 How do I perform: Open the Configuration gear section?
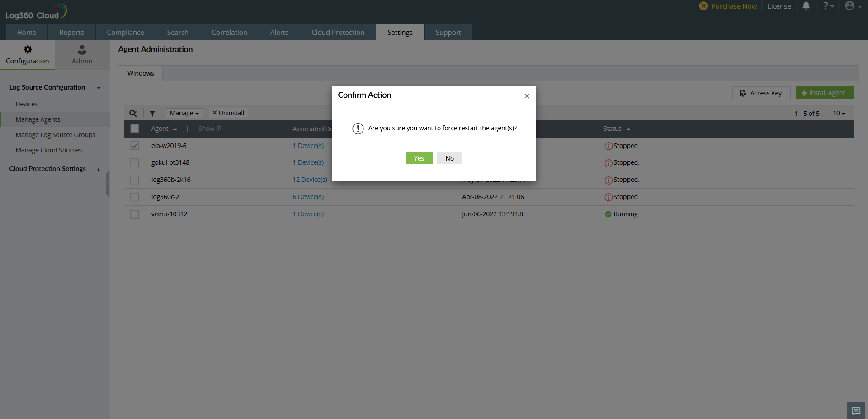[28, 55]
